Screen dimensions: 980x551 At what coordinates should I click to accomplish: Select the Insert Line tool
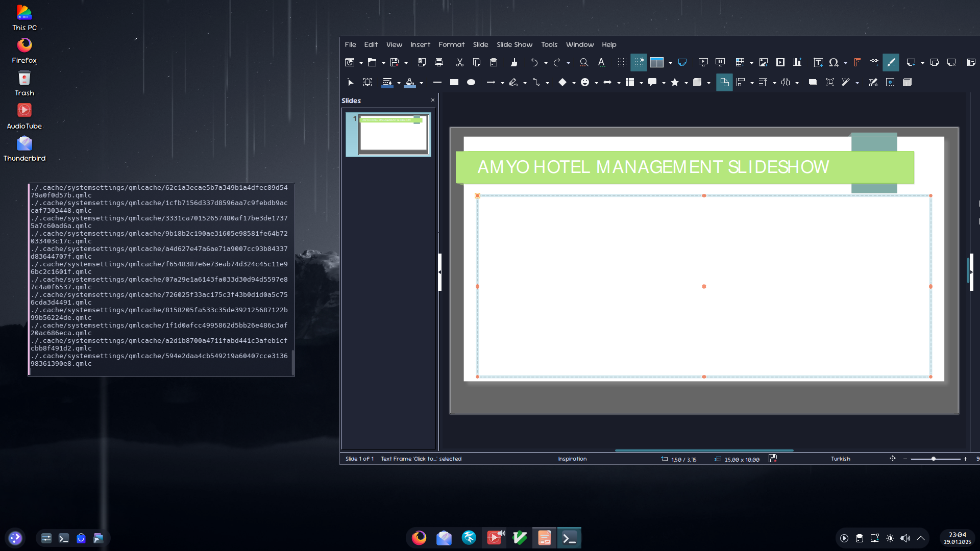[x=437, y=82]
